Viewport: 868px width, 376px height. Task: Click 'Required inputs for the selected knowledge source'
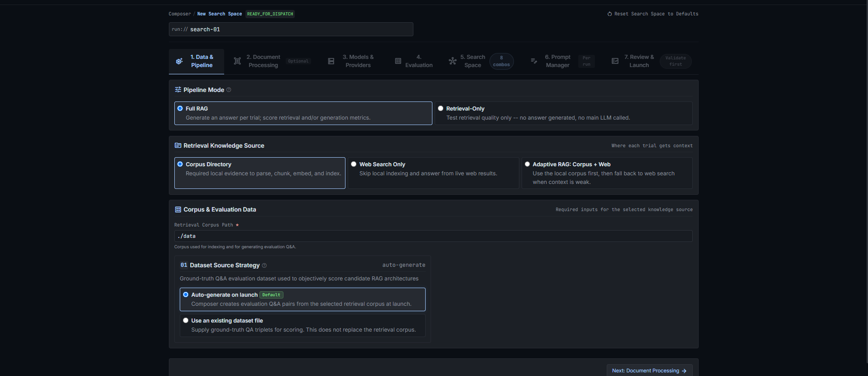[x=624, y=210]
